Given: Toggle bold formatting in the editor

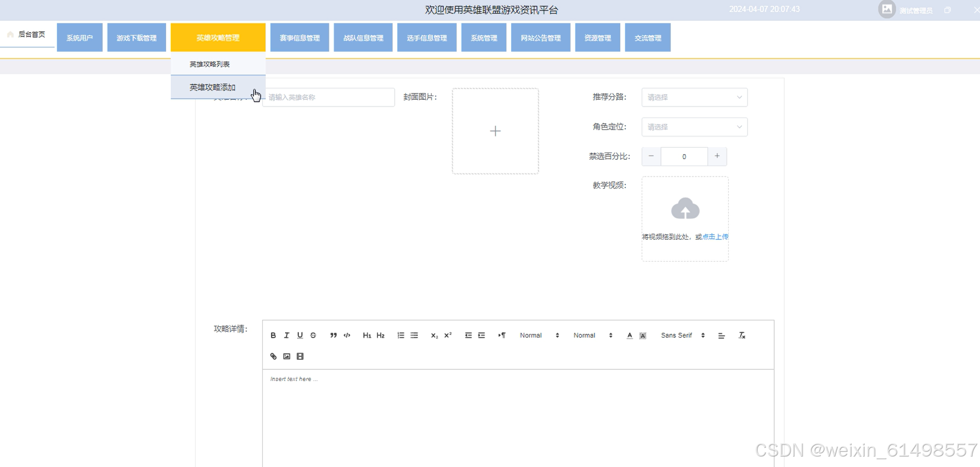Looking at the screenshot, I should point(273,335).
